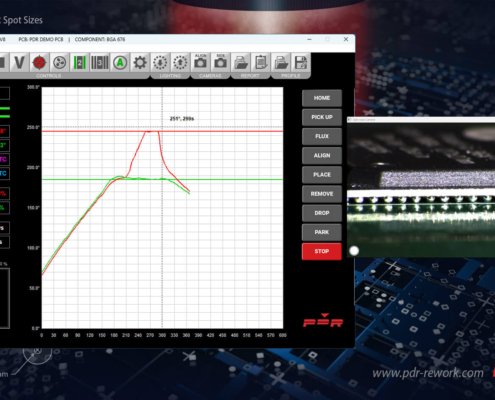Click the V toolbar icon

click(19, 62)
